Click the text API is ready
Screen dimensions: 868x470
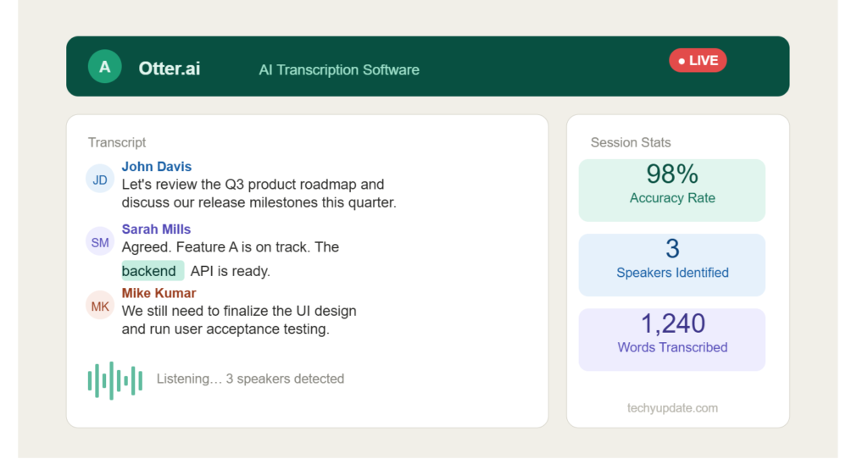231,272
